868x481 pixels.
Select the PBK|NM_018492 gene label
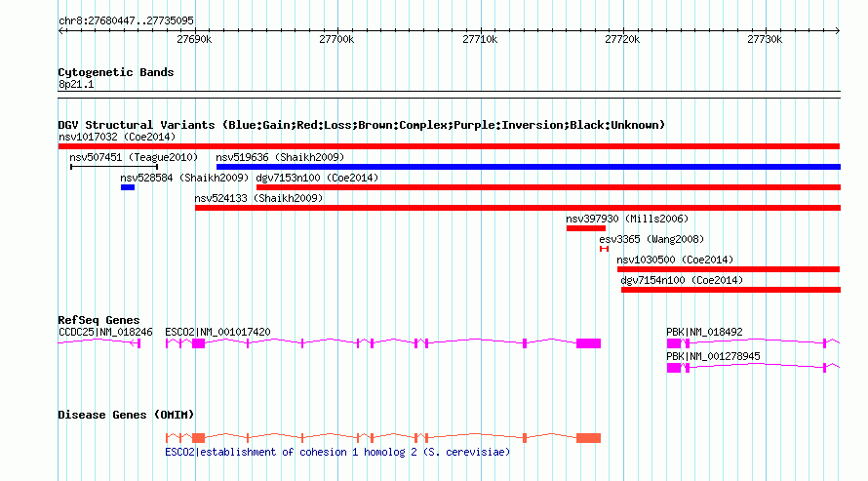tap(704, 332)
